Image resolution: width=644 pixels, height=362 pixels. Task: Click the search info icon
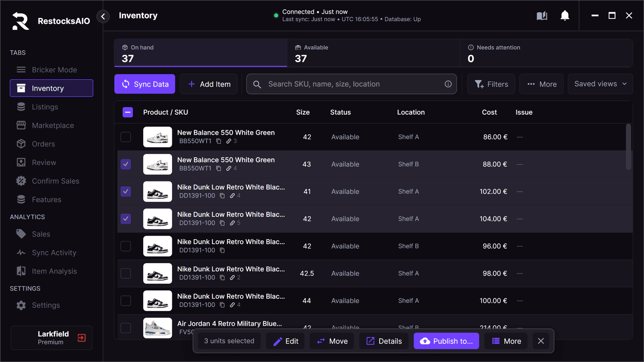(448, 84)
